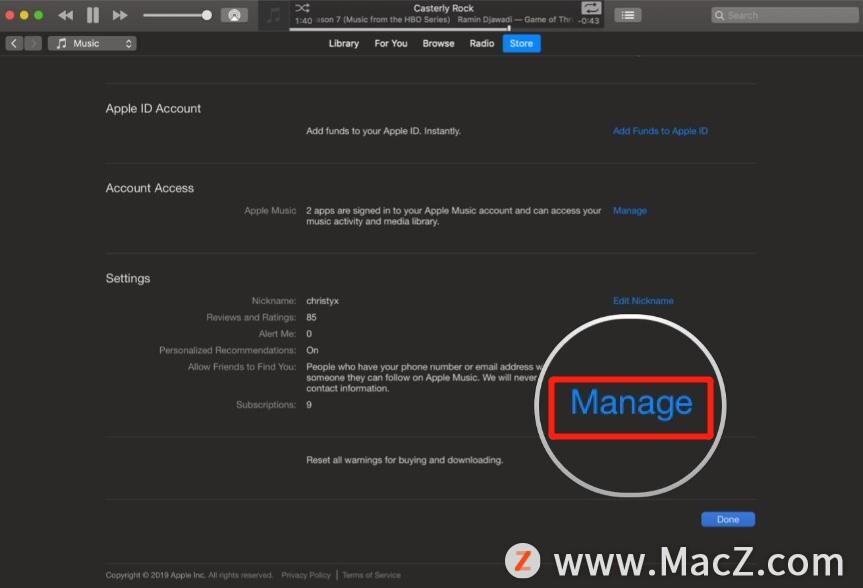Adjust the volume slider knob
The image size is (863, 588).
[x=206, y=15]
